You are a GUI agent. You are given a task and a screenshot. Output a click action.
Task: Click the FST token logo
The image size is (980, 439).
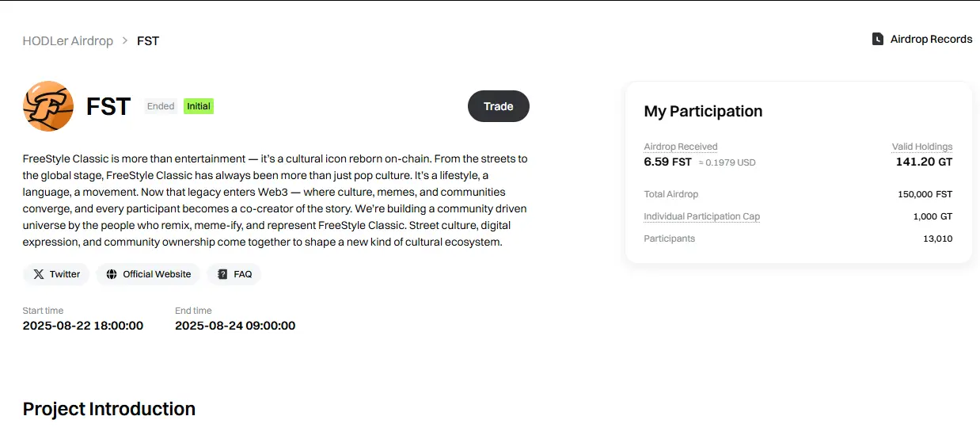[x=48, y=106]
